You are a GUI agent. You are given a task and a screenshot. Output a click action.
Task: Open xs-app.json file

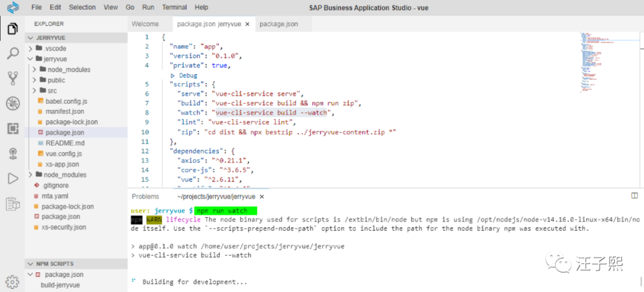pyautogui.click(x=63, y=164)
